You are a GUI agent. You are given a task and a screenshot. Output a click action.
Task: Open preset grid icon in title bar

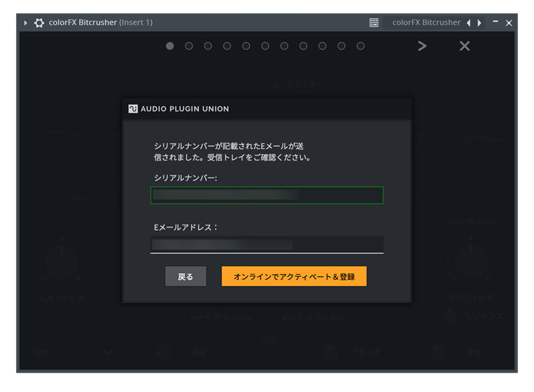click(x=374, y=23)
